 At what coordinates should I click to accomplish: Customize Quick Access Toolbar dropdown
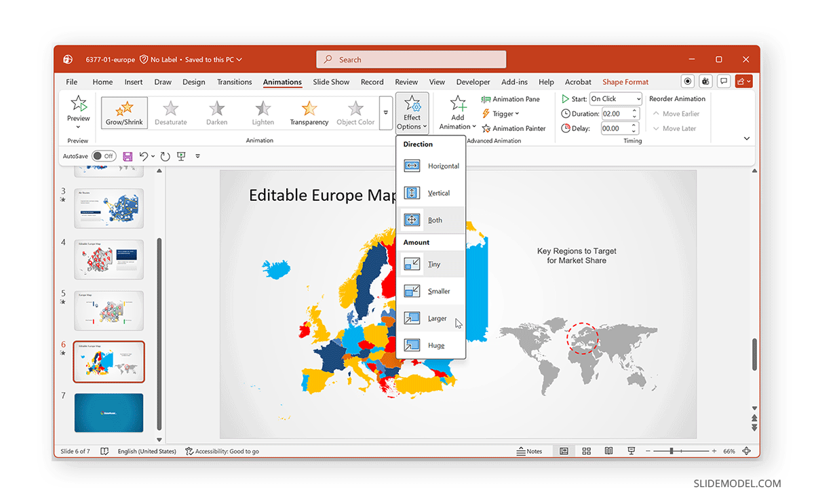click(197, 156)
